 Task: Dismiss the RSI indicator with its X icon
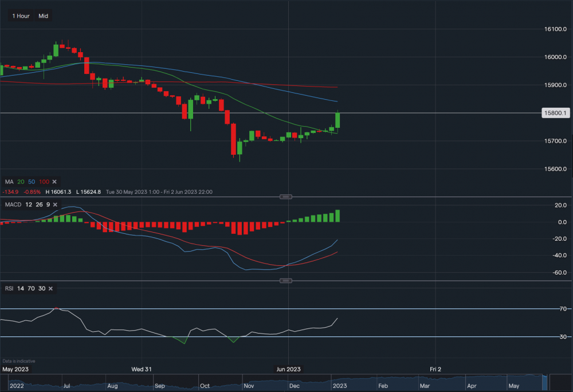(x=50, y=288)
